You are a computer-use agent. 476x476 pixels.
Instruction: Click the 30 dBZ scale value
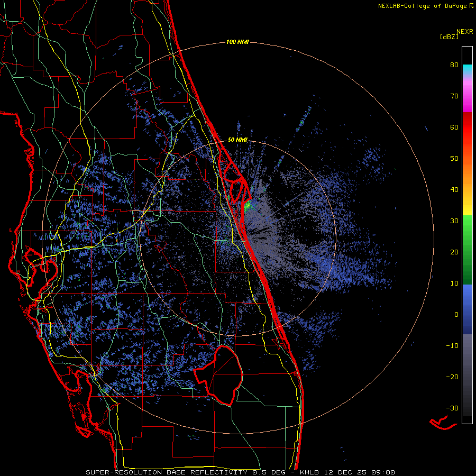(454, 221)
